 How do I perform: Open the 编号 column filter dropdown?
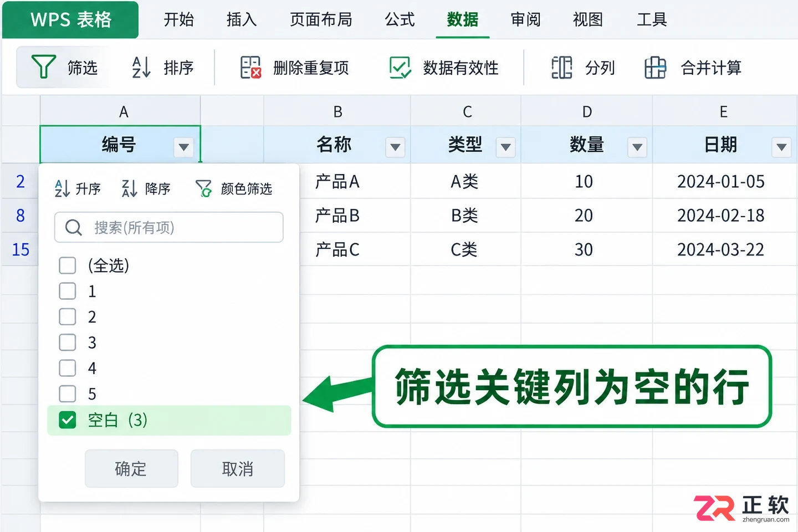[x=183, y=147]
